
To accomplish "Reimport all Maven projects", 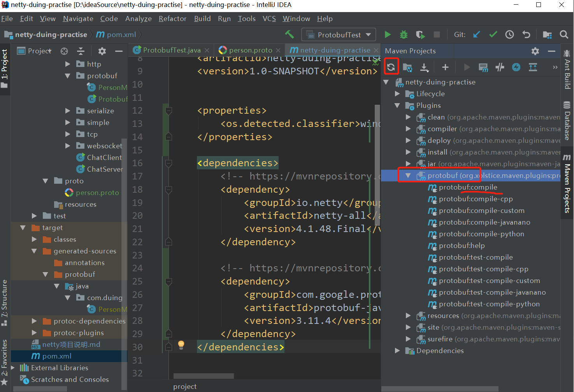I will coord(391,67).
